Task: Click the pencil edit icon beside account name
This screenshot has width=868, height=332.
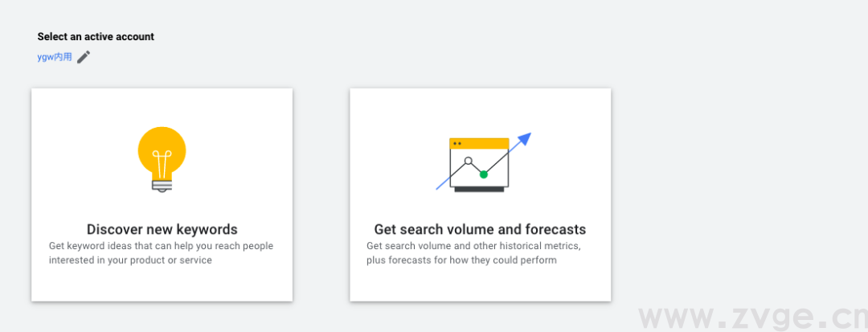Action: click(84, 56)
